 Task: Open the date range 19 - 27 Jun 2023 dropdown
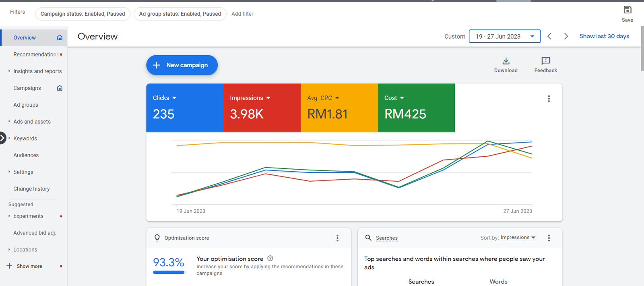coord(505,36)
